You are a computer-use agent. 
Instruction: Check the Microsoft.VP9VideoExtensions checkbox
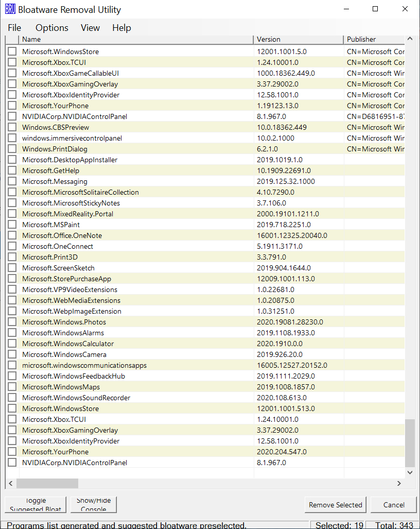click(12, 289)
